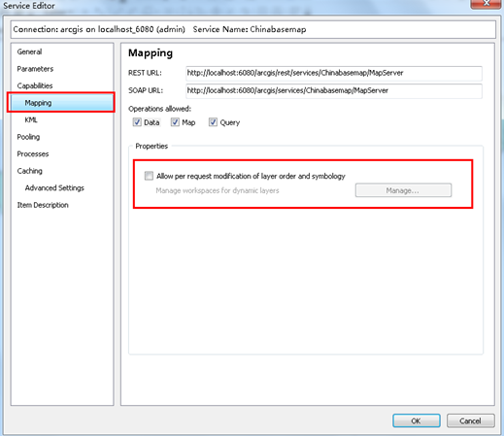Image resolution: width=504 pixels, height=436 pixels.
Task: Open the Item Description page
Action: tap(43, 205)
